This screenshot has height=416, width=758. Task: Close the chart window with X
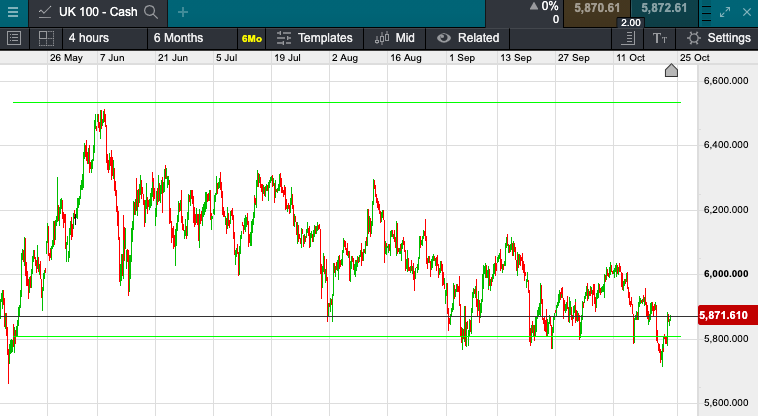point(747,12)
